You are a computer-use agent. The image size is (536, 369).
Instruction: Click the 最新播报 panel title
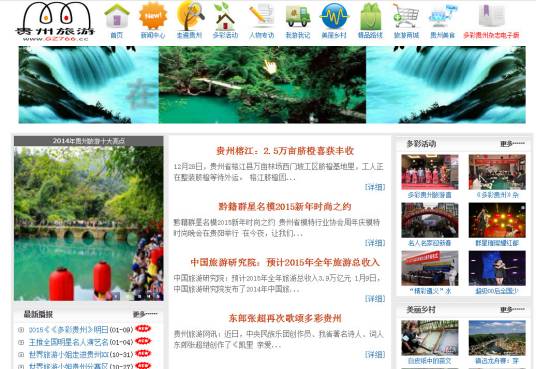tap(38, 314)
